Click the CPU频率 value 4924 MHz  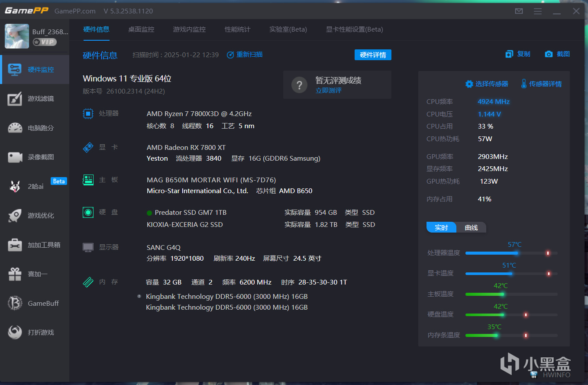click(494, 101)
